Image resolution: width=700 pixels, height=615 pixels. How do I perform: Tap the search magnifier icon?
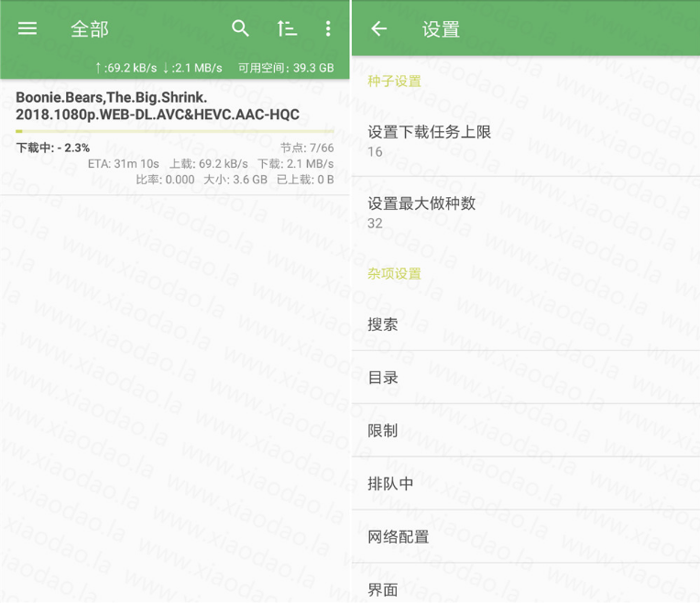pos(240,28)
